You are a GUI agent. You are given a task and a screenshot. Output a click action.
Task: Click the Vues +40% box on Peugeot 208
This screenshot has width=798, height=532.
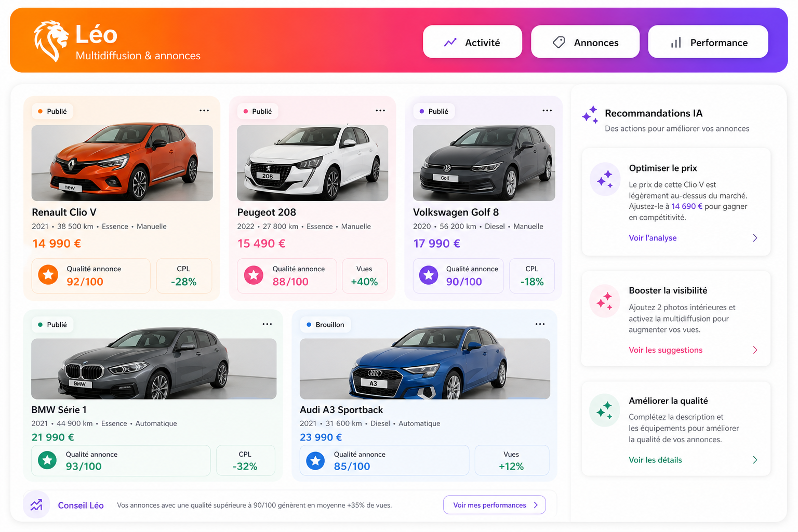click(x=365, y=276)
